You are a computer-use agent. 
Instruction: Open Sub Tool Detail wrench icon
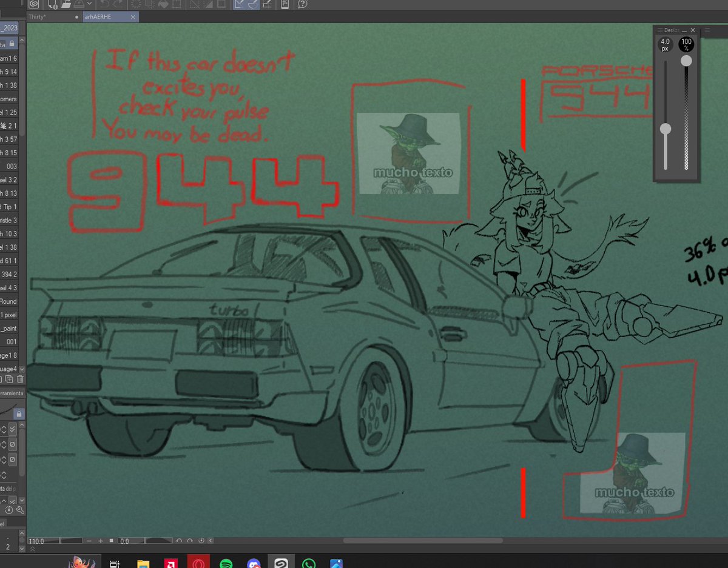[20, 510]
